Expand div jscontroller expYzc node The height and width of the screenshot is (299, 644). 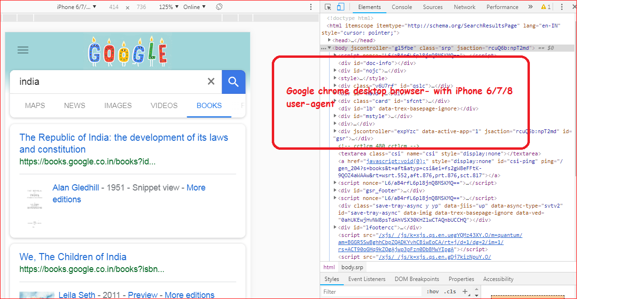[335, 131]
